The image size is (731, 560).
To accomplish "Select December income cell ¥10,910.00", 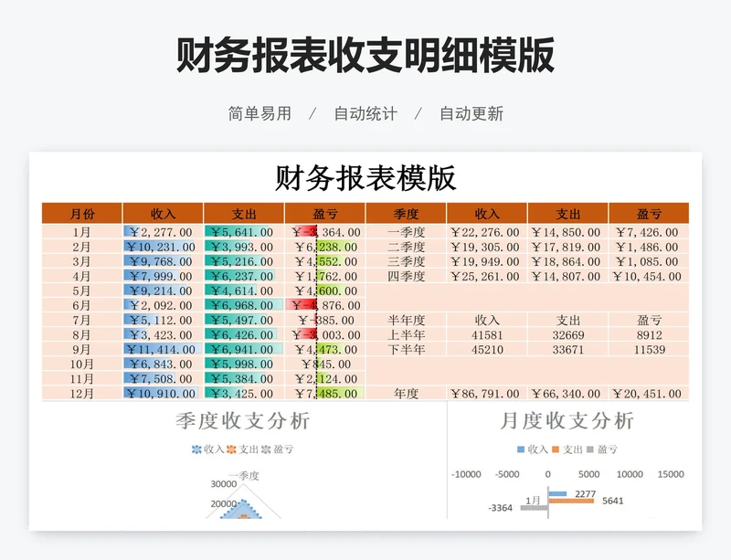I will coord(163,394).
